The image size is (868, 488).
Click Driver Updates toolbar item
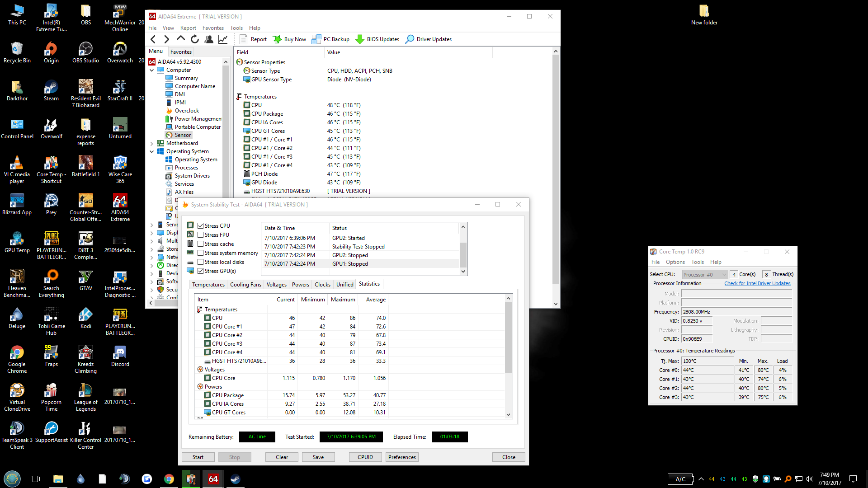429,39
